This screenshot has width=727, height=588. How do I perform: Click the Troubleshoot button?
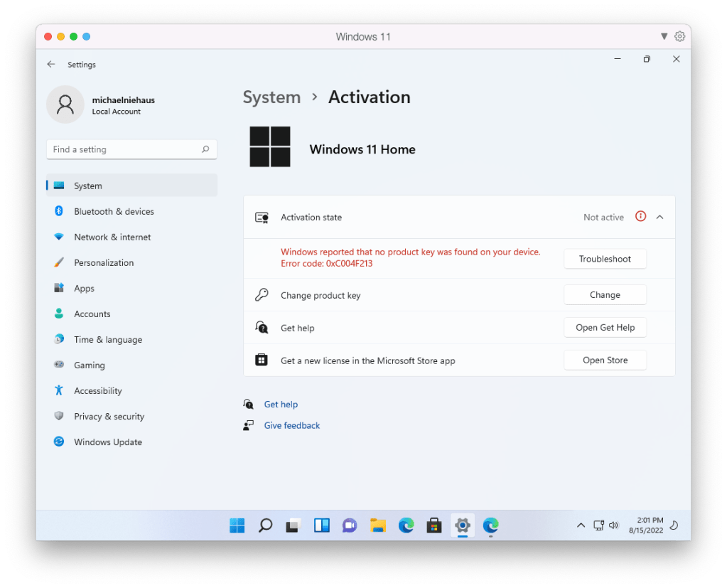[605, 259]
